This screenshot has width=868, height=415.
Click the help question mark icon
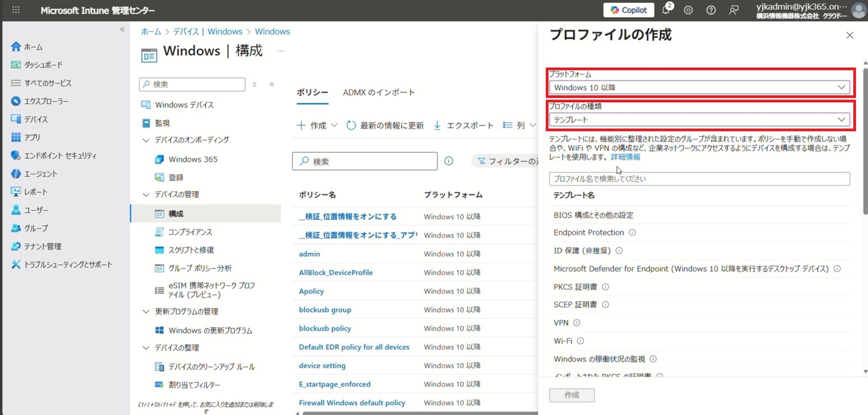(711, 10)
